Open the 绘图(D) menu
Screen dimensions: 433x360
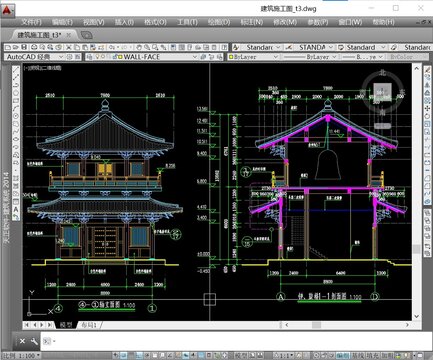point(219,22)
